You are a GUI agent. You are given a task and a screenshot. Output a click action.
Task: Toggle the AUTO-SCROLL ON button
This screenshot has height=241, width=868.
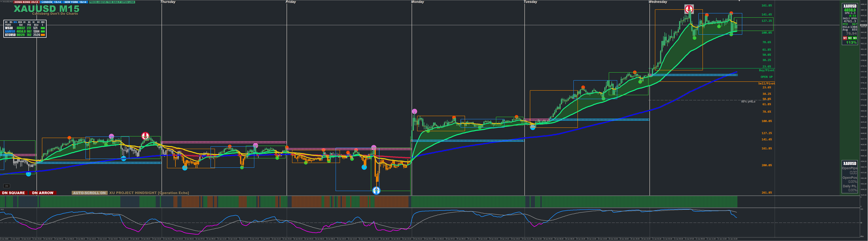point(89,193)
